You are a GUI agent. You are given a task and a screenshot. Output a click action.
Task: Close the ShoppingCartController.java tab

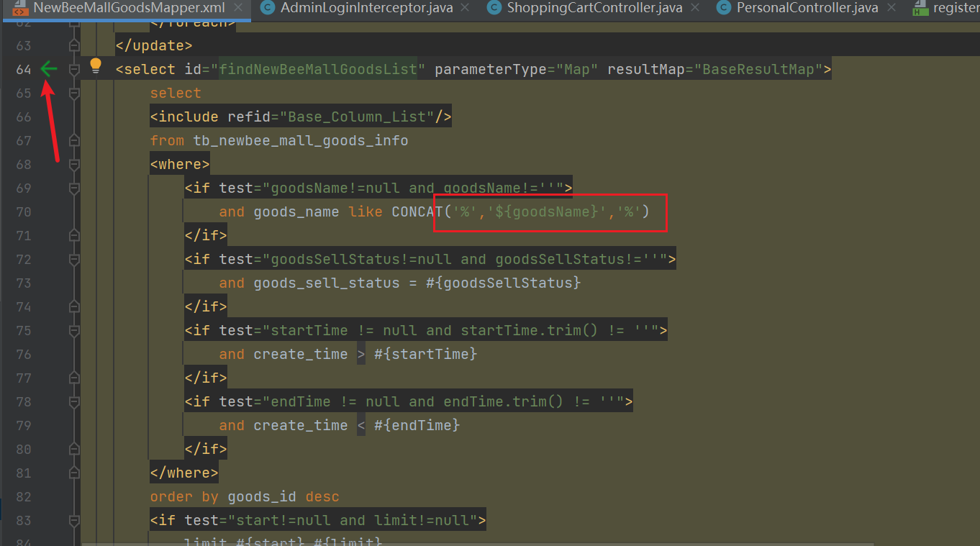(x=695, y=9)
